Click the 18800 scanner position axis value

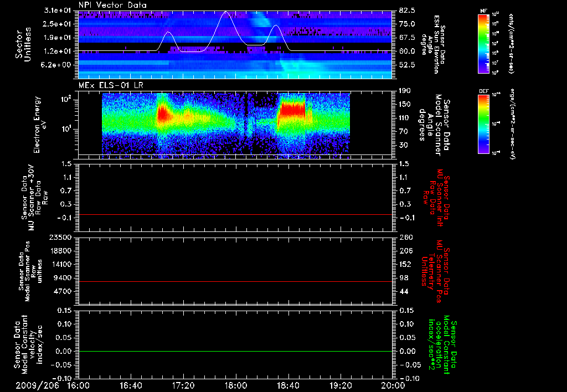60,251
